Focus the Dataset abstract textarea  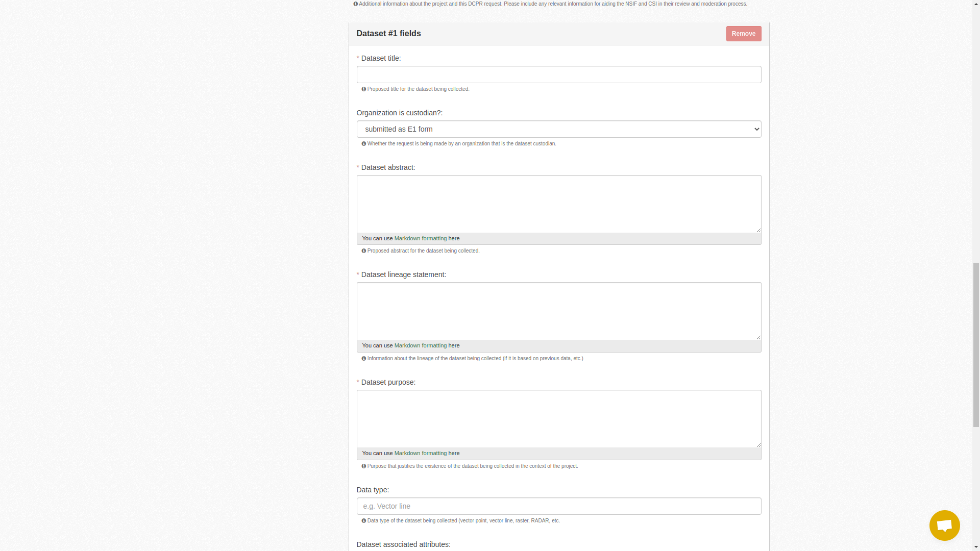(x=558, y=203)
